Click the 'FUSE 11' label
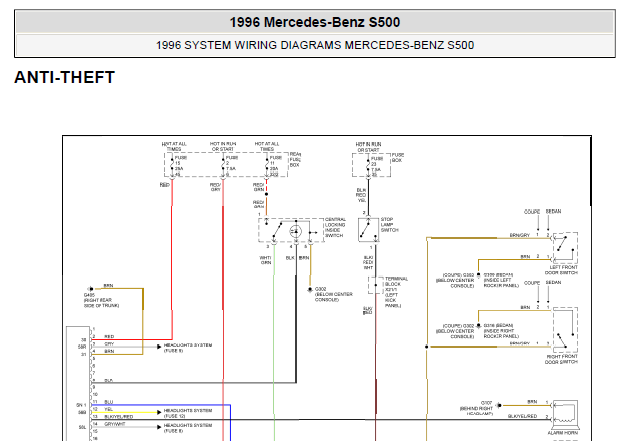 [275, 160]
